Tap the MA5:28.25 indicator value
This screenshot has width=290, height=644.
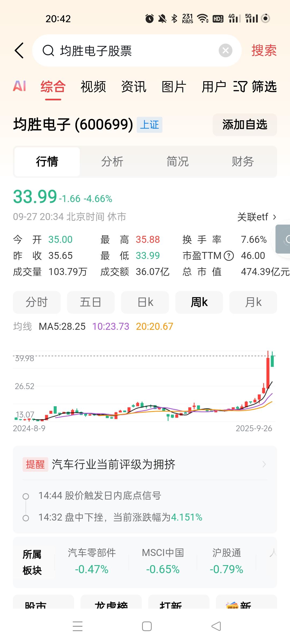pos(62,327)
